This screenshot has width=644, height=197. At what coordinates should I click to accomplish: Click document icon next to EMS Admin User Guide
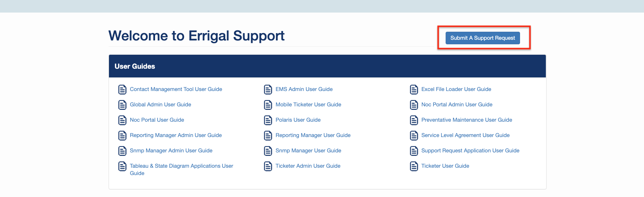pos(268,90)
